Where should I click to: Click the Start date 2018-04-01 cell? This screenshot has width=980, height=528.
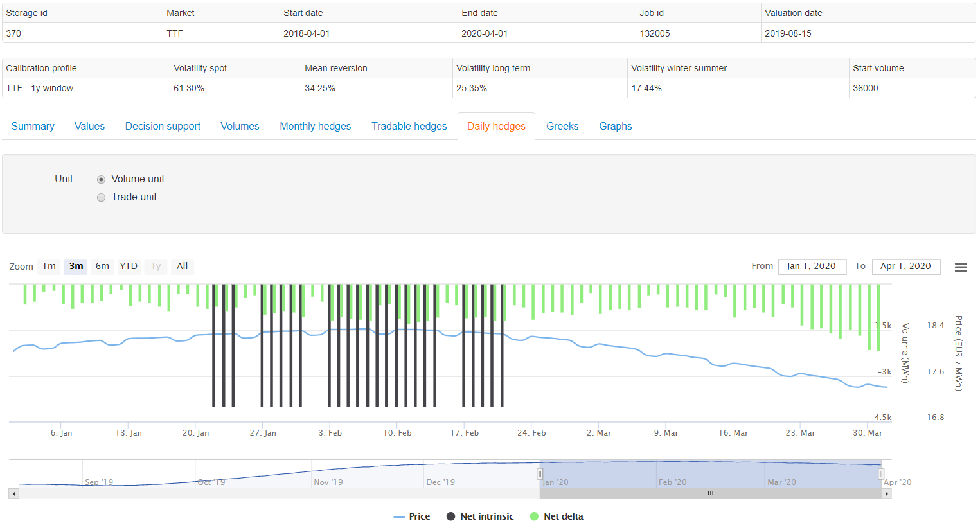tap(369, 33)
